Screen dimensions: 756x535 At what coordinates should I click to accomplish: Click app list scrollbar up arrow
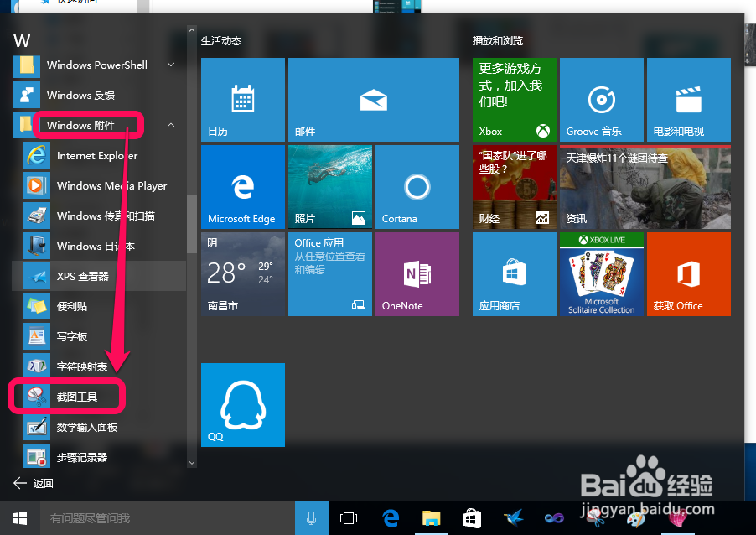pyautogui.click(x=192, y=30)
